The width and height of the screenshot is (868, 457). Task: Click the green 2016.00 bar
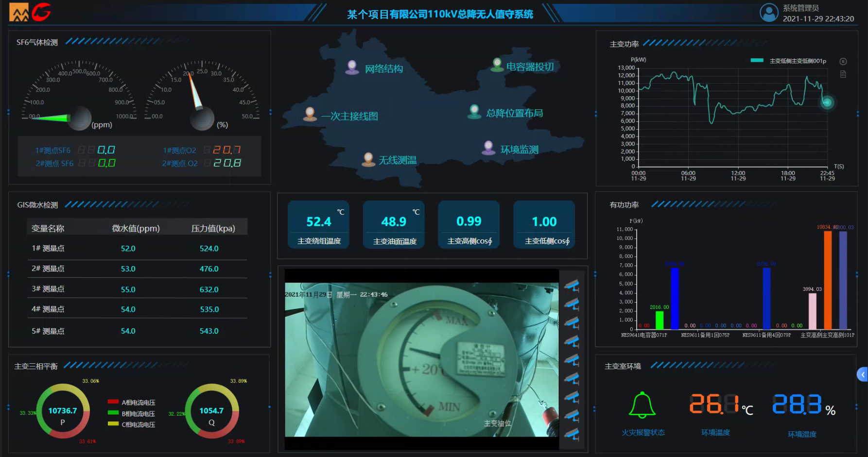coord(660,320)
